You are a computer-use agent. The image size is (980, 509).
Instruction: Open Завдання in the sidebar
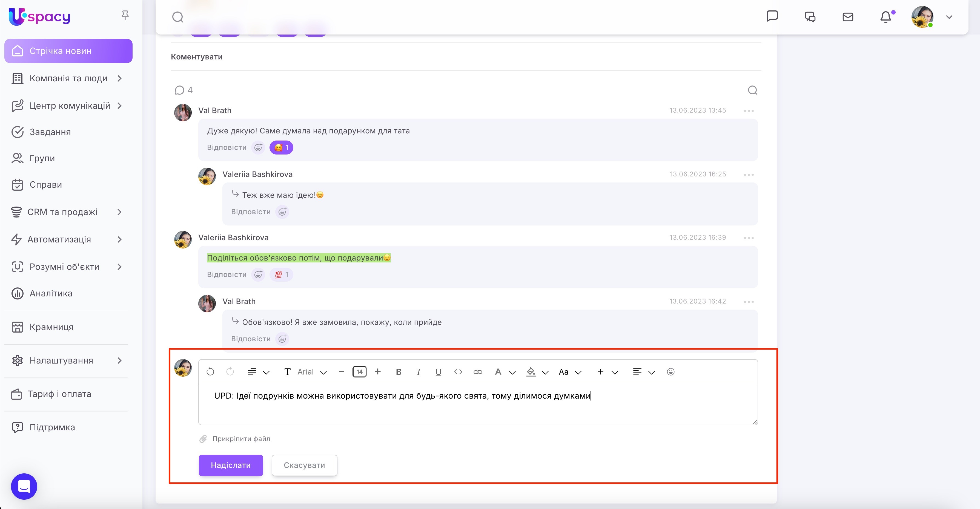coord(50,132)
